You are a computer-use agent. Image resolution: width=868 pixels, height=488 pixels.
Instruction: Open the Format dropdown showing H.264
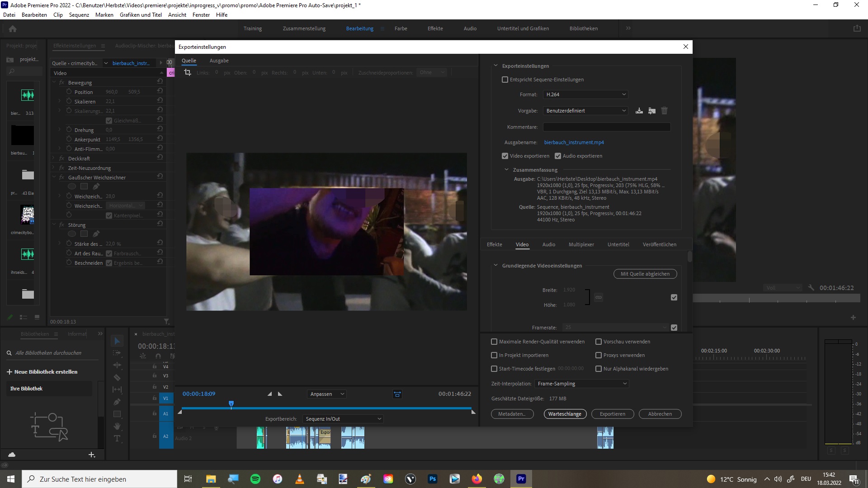(x=585, y=94)
